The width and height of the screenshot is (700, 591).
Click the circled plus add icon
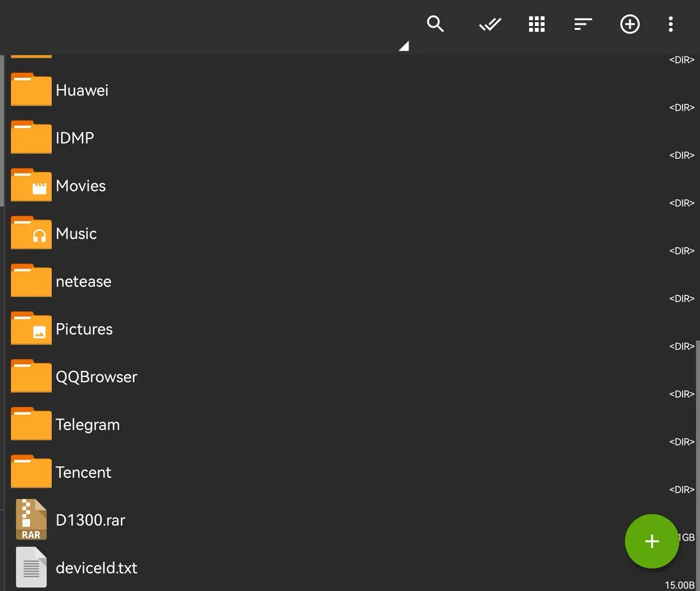click(630, 24)
